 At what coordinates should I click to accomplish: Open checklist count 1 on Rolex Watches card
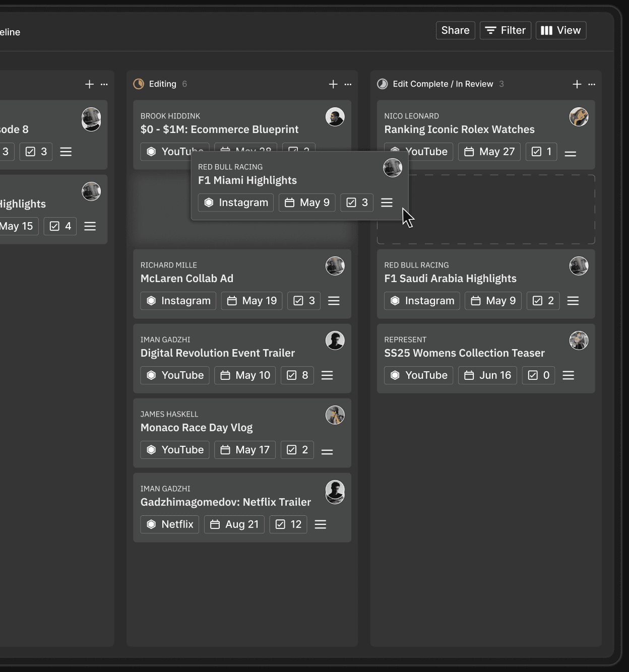(541, 152)
